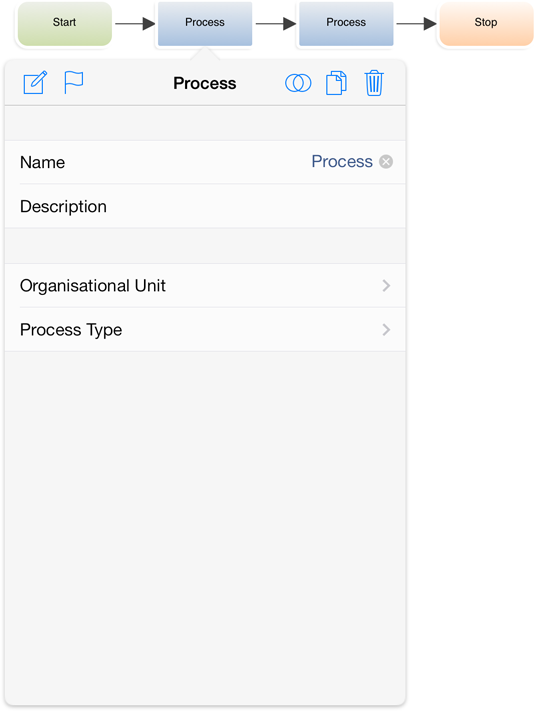Click the arrow between Start and Process
534x711 pixels.
tap(135, 24)
